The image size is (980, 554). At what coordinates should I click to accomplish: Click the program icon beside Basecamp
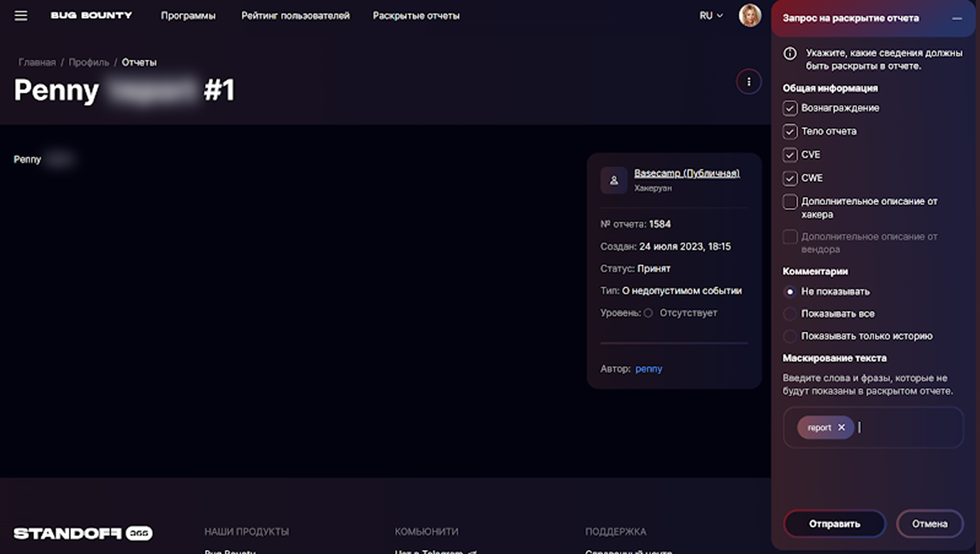tap(614, 180)
